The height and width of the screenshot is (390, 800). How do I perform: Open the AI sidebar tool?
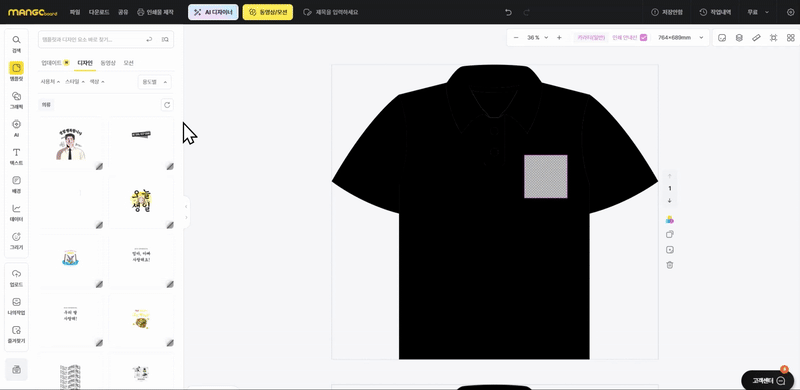click(16, 128)
